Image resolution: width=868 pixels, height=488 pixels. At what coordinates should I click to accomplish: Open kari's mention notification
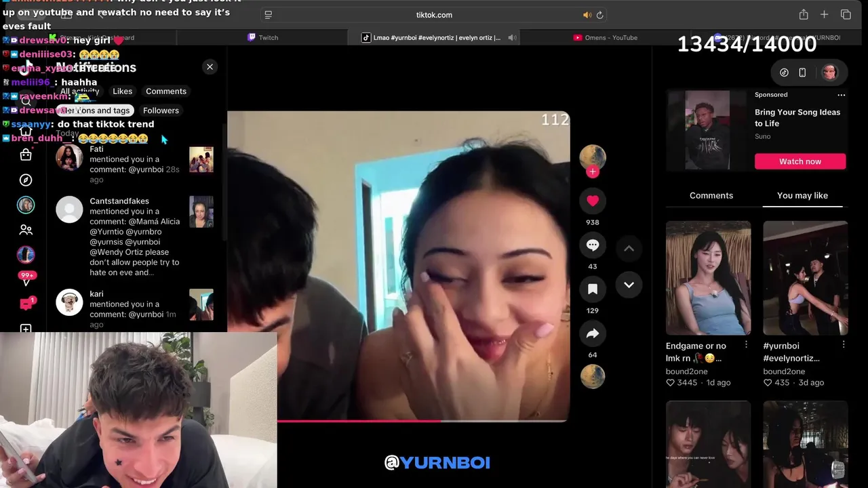(x=134, y=310)
